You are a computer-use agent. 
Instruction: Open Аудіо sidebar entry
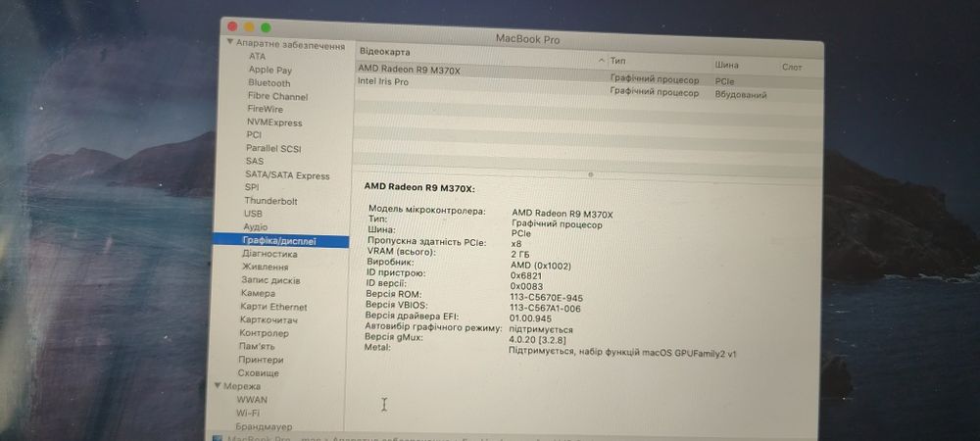[255, 226]
